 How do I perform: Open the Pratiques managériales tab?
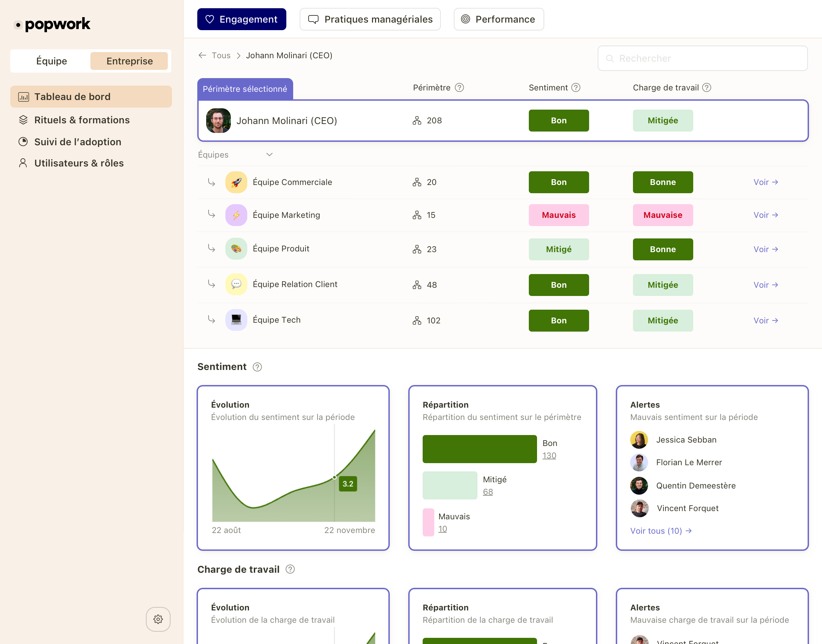pos(370,19)
